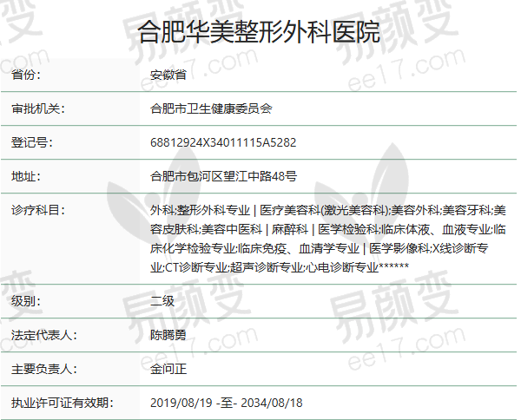The height and width of the screenshot is (420, 521).
Task: Click address 合肥市包河区望江中路48号
Action: pos(223,176)
